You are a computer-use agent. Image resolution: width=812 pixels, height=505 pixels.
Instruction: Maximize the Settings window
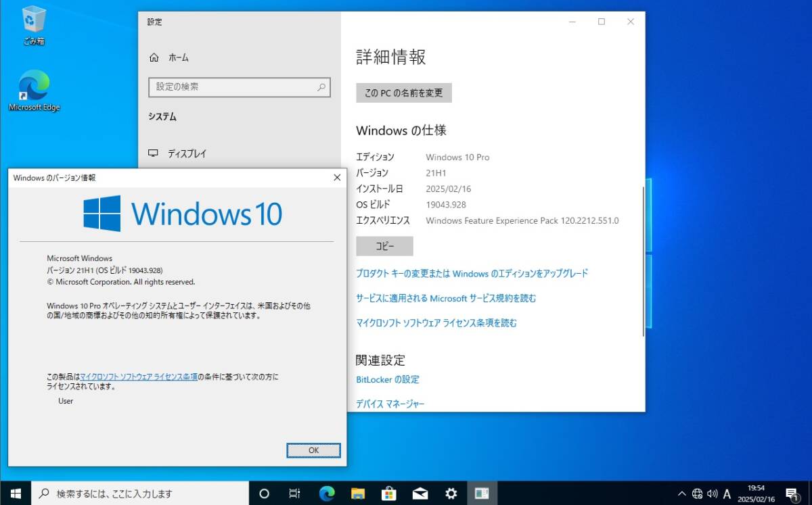tap(601, 22)
